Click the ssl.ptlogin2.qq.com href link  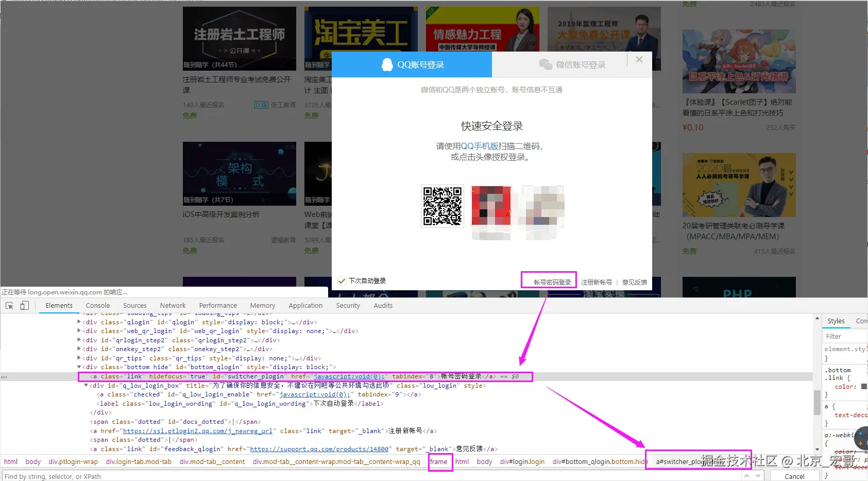click(x=198, y=431)
